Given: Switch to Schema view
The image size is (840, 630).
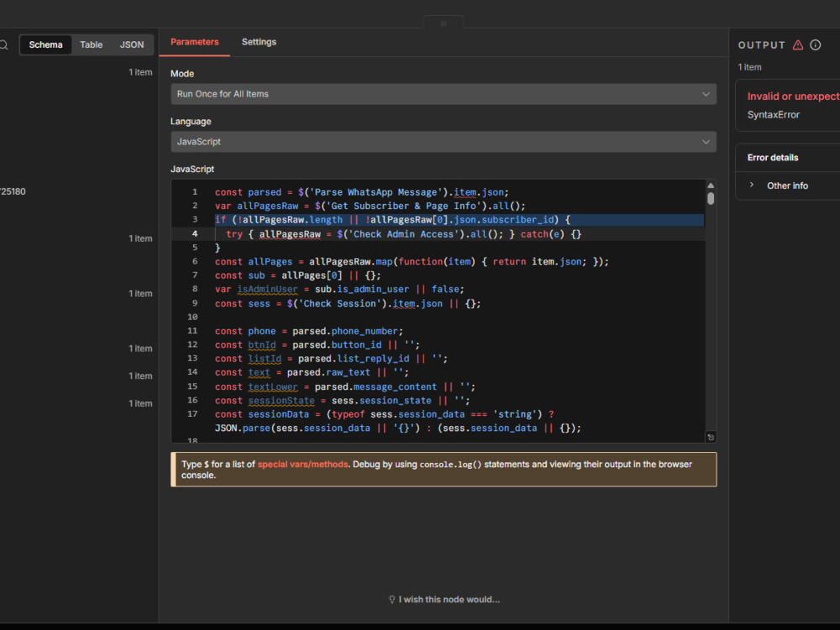Looking at the screenshot, I should click(x=45, y=45).
